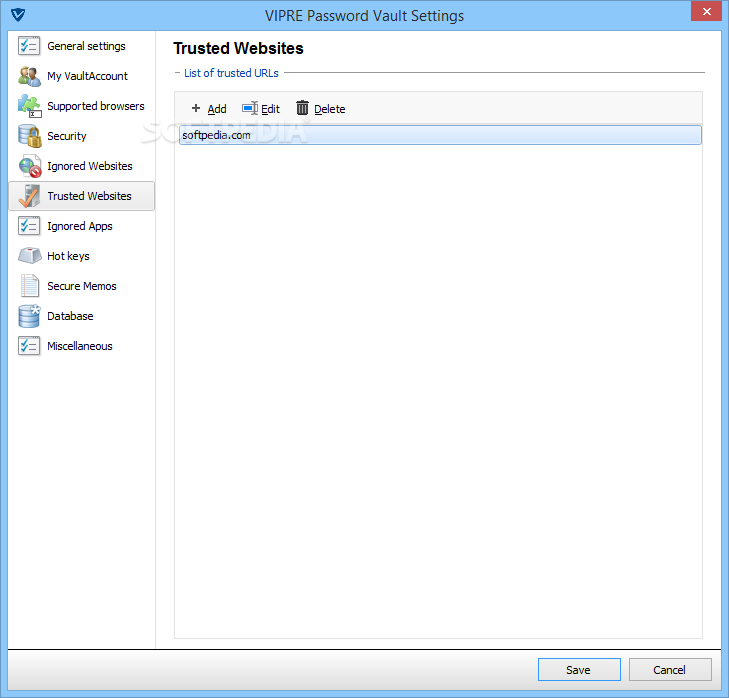The width and height of the screenshot is (729, 698).
Task: Click the My VaultAccount users icon
Action: 29,76
